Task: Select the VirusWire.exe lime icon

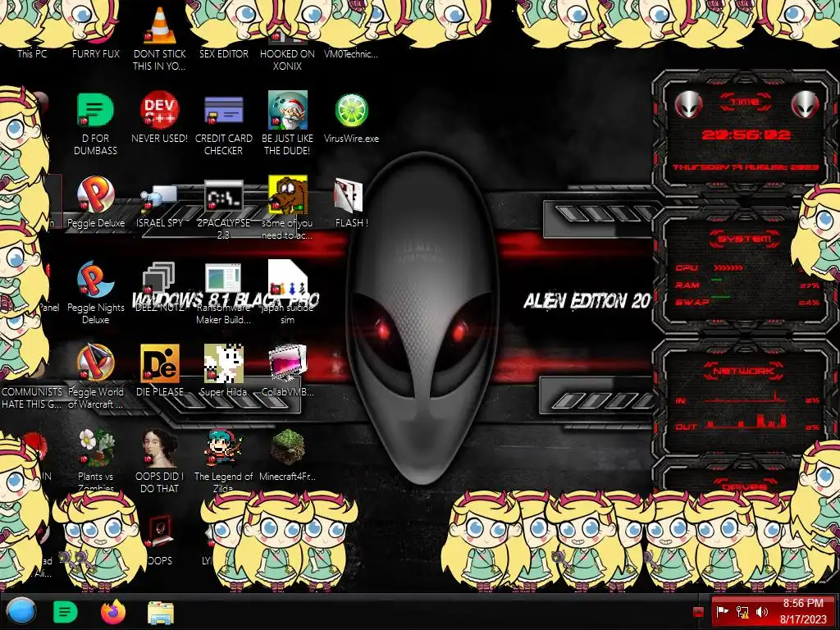Action: (x=351, y=110)
